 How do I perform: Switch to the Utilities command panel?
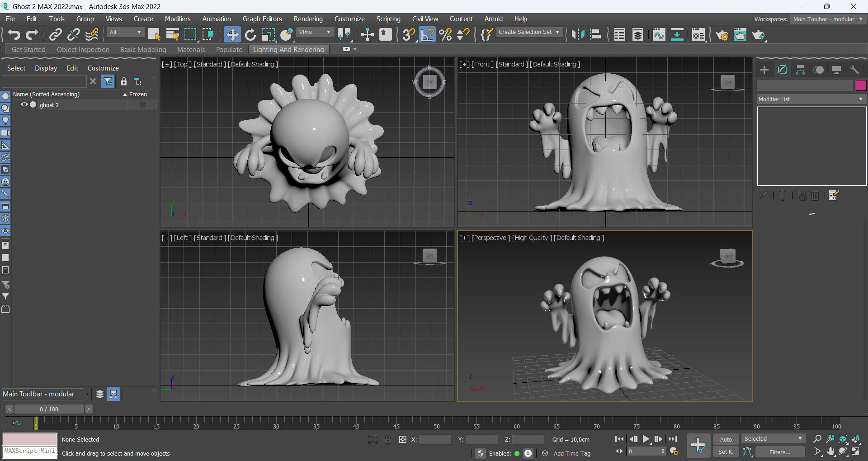pyautogui.click(x=854, y=70)
